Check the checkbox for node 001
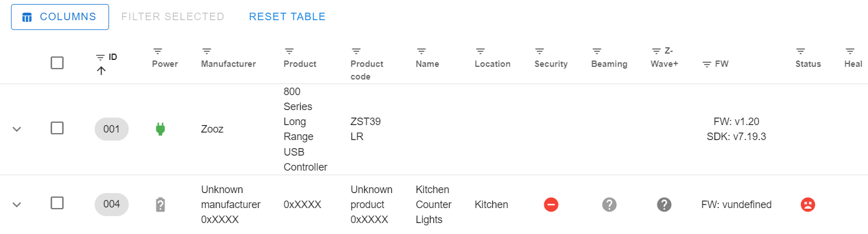This screenshot has width=868, height=234. [57, 128]
